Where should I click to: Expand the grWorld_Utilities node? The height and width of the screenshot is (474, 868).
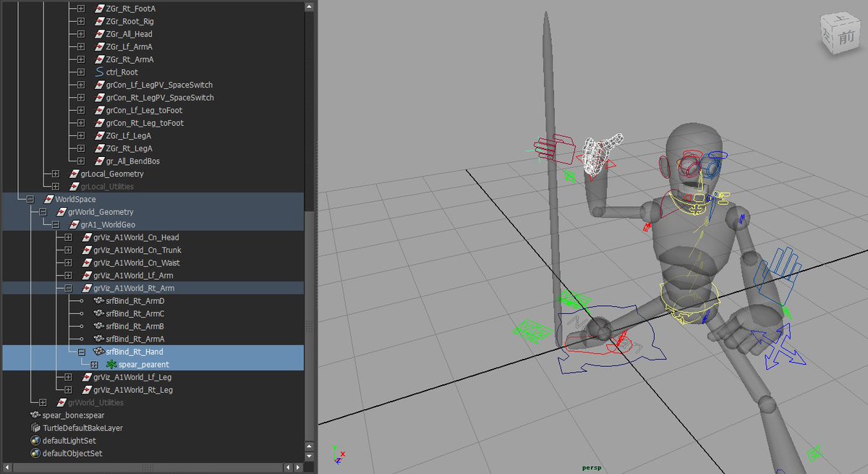43,402
